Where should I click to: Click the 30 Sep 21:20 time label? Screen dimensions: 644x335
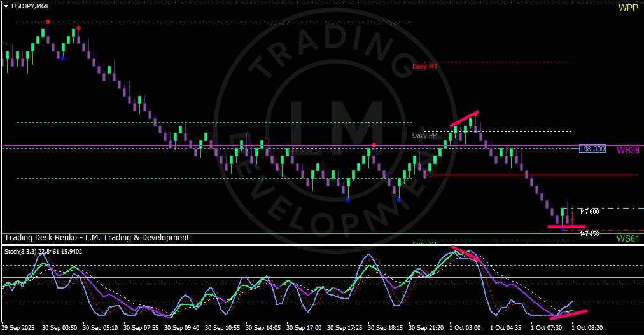click(426, 328)
